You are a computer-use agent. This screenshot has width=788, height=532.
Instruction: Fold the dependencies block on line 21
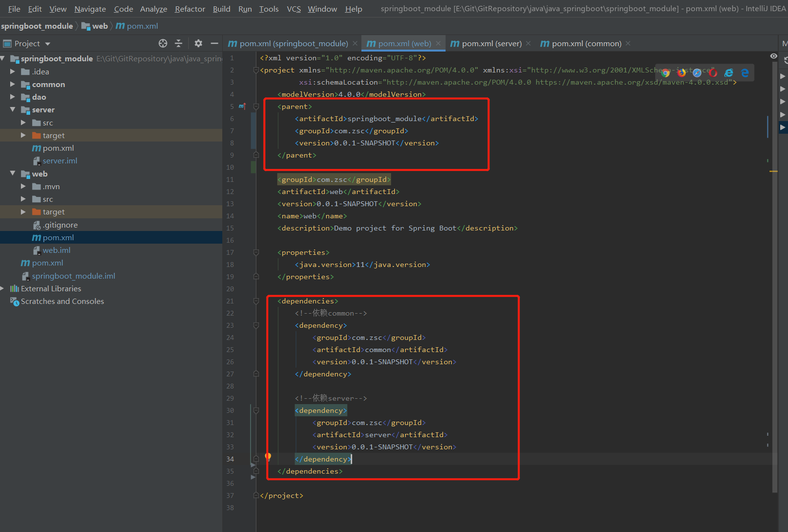pyautogui.click(x=256, y=301)
